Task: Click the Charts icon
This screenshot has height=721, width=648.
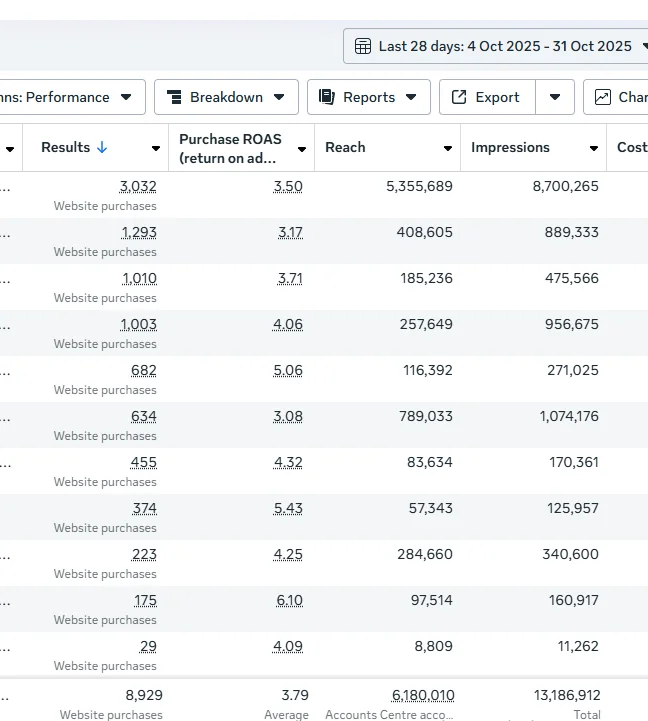Action: [602, 97]
